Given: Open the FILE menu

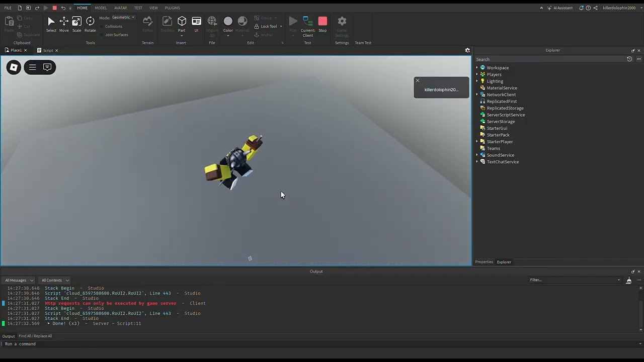Looking at the screenshot, I should [x=8, y=8].
